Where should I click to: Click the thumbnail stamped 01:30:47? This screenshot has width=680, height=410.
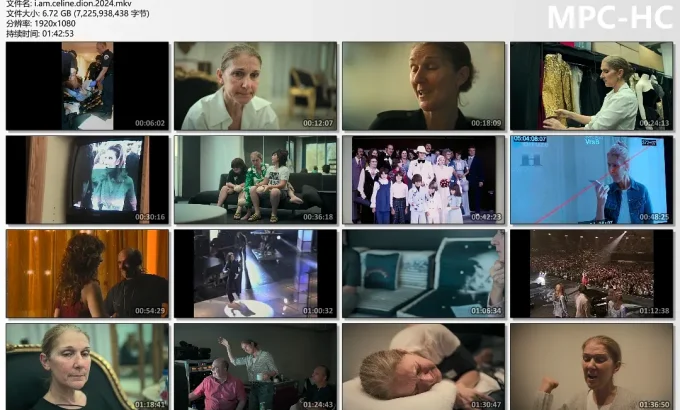click(x=424, y=366)
